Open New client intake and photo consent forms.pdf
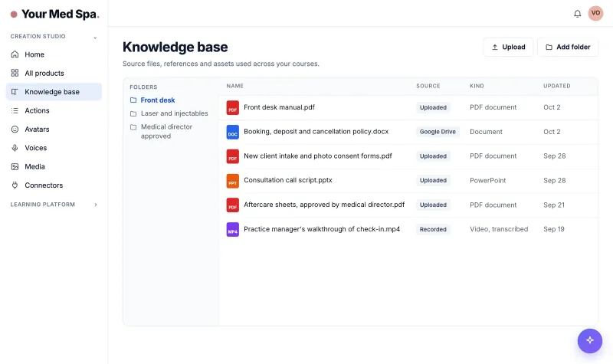The image size is (613, 364). click(318, 156)
